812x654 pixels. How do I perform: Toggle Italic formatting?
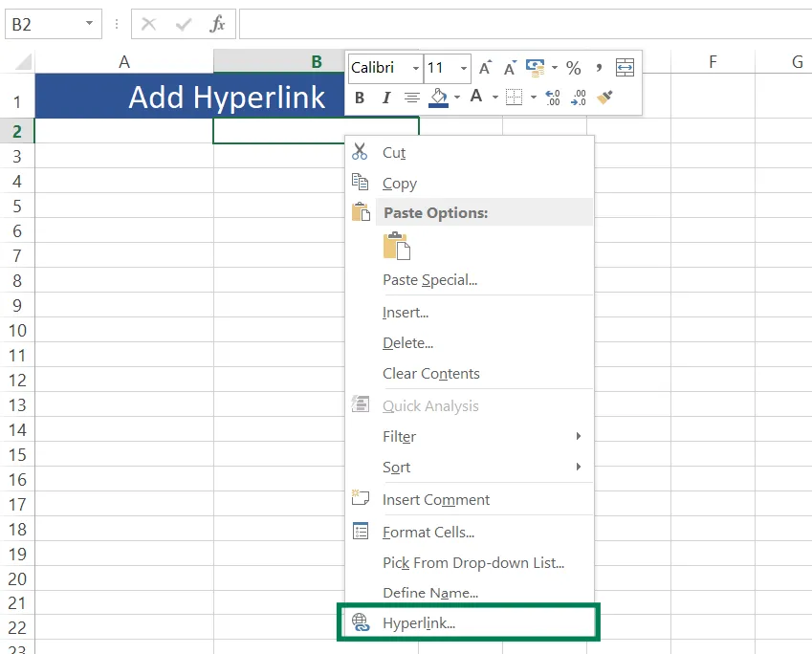tap(385, 98)
